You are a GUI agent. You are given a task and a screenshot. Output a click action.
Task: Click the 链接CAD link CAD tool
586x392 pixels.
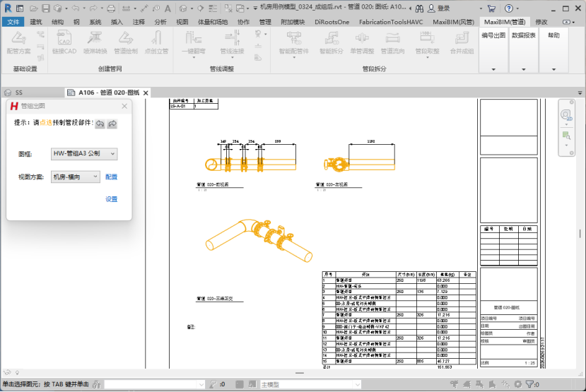click(x=64, y=42)
